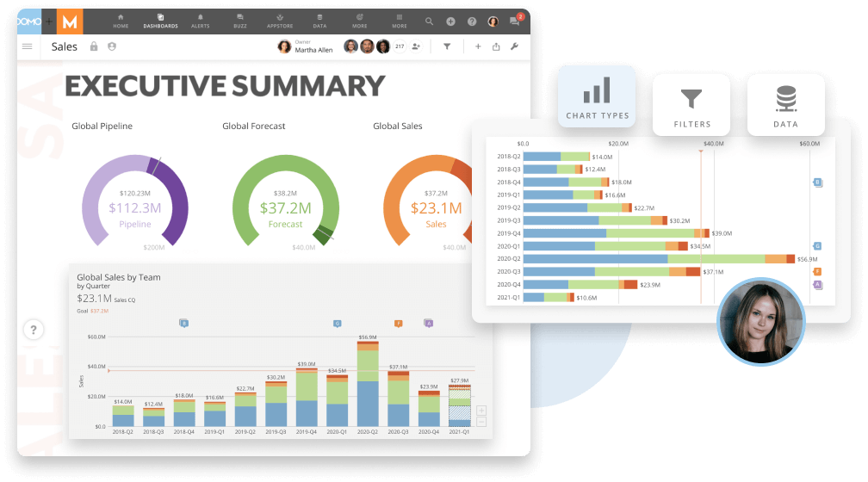Open the user profile avatar menu in top bar
The height and width of the screenshot is (482, 868).
tap(493, 22)
